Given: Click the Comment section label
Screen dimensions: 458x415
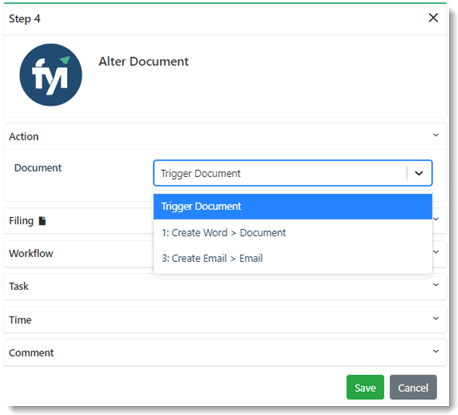Looking at the screenshot, I should [x=31, y=353].
